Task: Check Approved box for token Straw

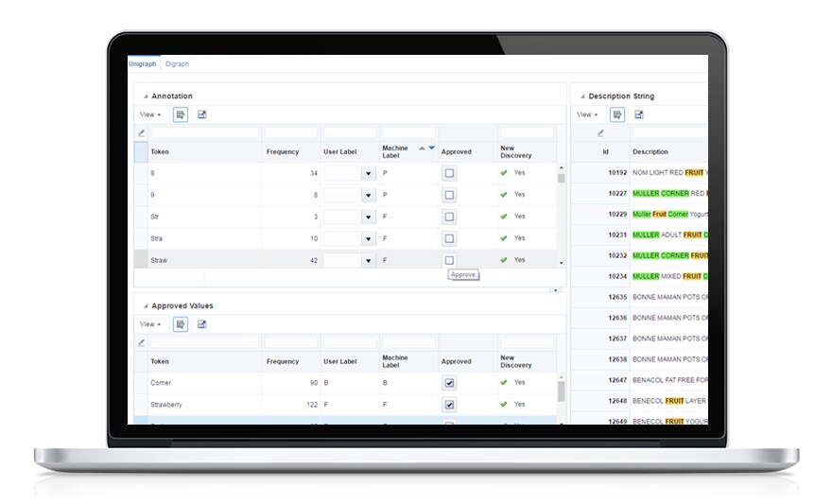Action: point(449,260)
